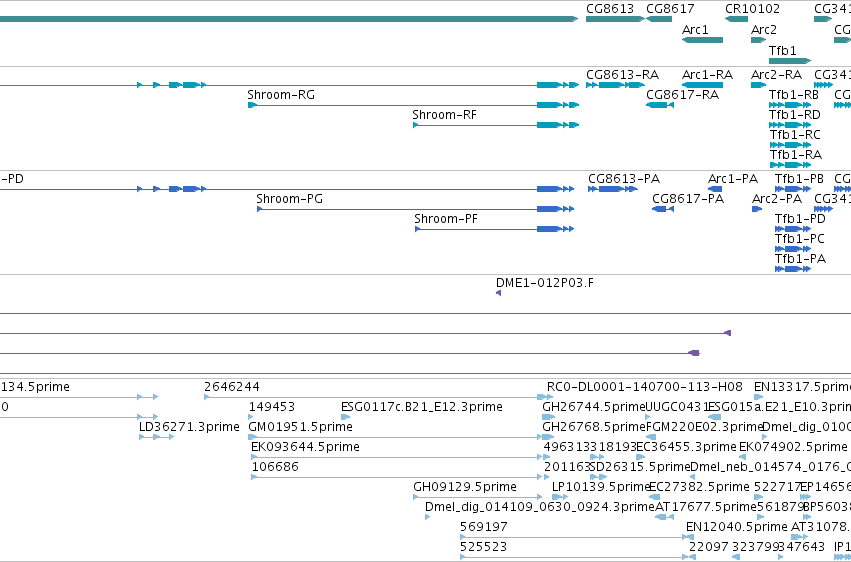Screen dimensions: 851x562
Task: Select the Arc2-RA transcript label
Action: [x=776, y=75]
